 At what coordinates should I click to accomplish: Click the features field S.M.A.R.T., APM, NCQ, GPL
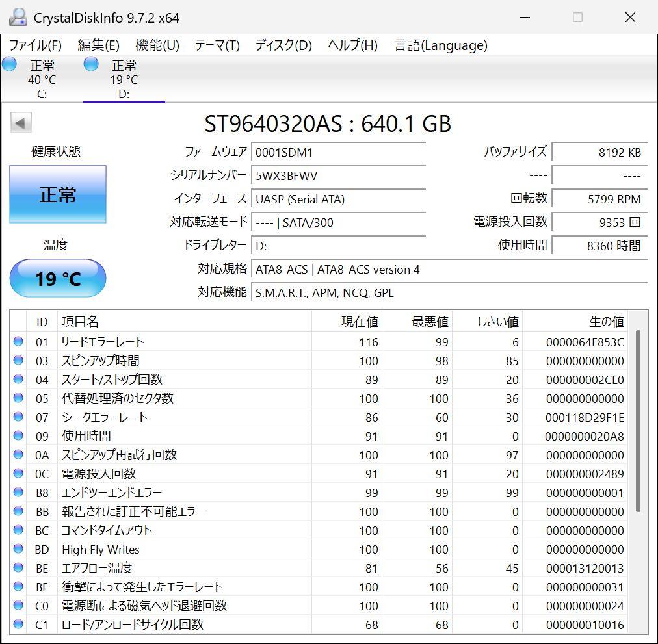pos(449,293)
